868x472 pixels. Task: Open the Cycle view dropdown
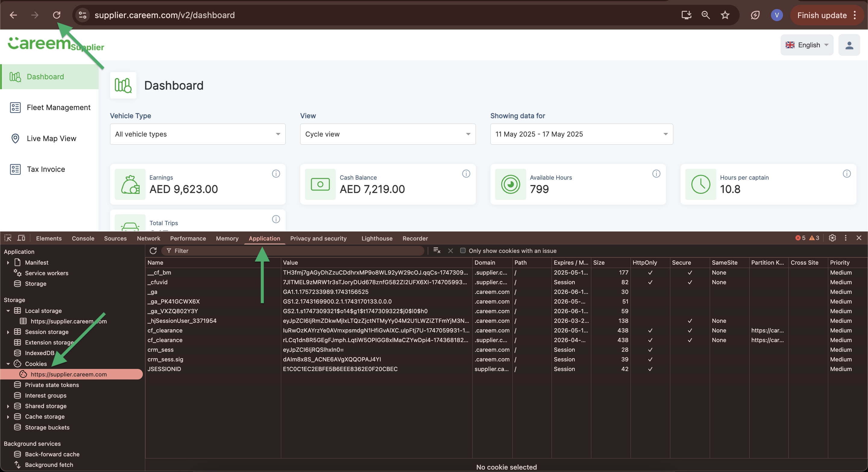[x=388, y=134]
